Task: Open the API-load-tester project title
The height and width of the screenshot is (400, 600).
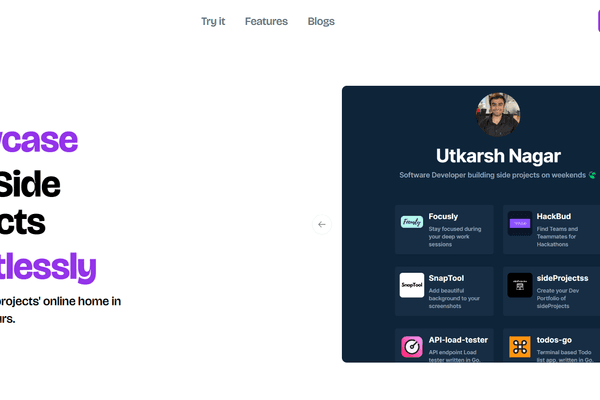Action: click(458, 340)
